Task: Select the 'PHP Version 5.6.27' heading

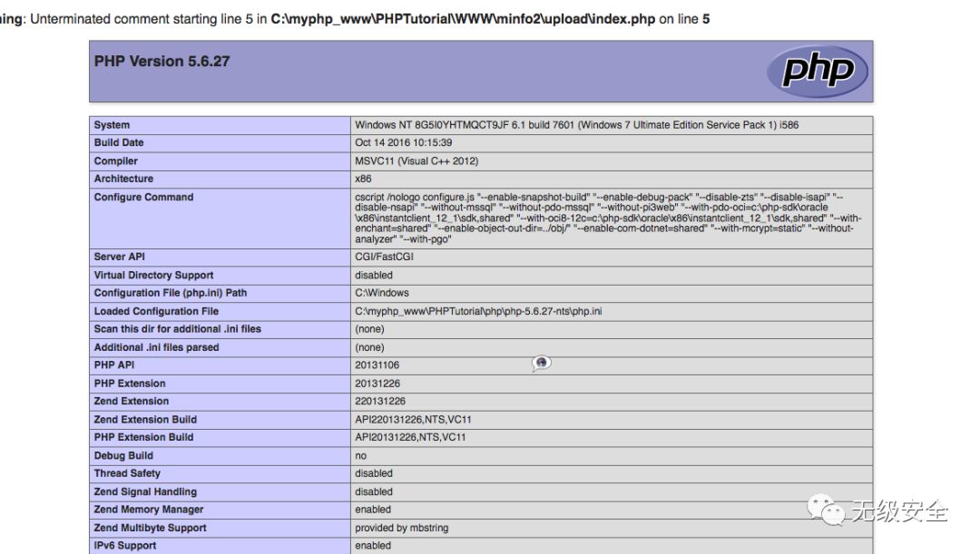Action: 162,62
